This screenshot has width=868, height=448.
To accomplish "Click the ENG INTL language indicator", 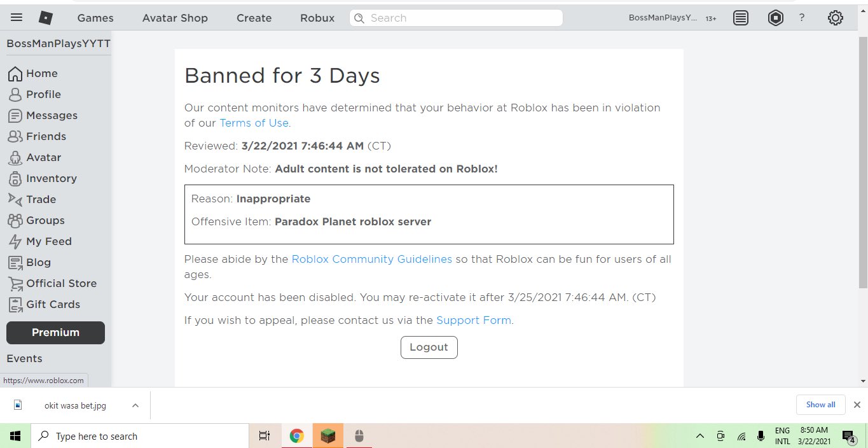I will pos(783,436).
